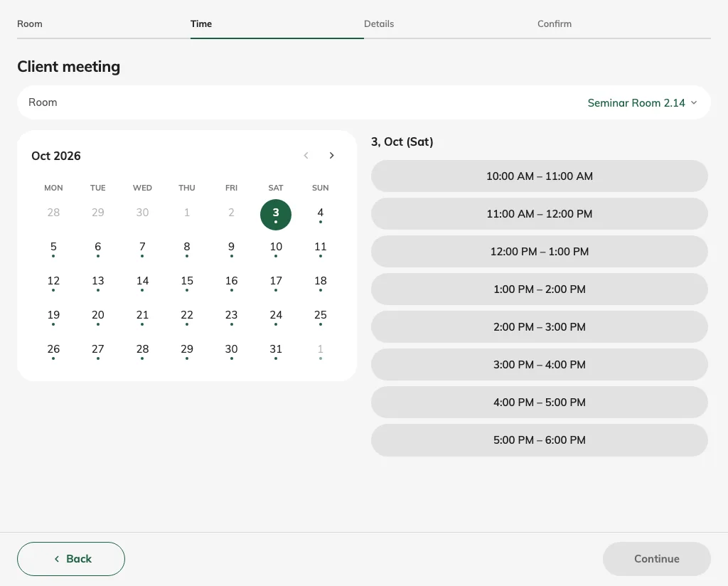
Task: Pick October 27 on the calendar
Action: tap(98, 351)
